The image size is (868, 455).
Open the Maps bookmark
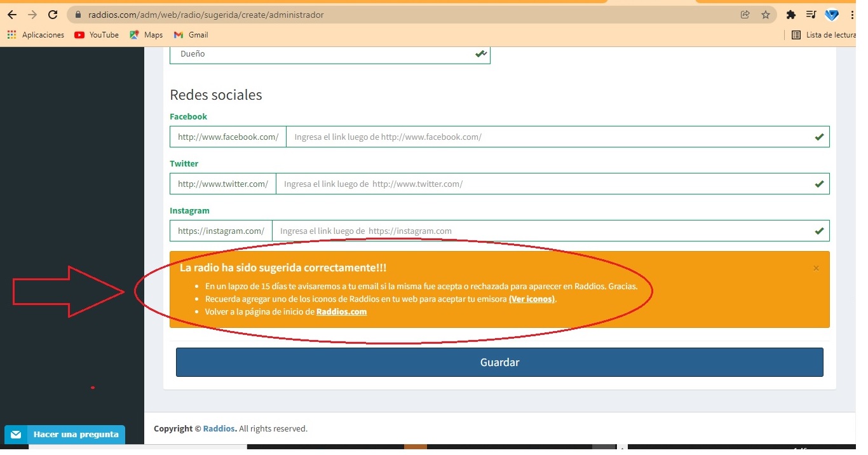point(146,35)
